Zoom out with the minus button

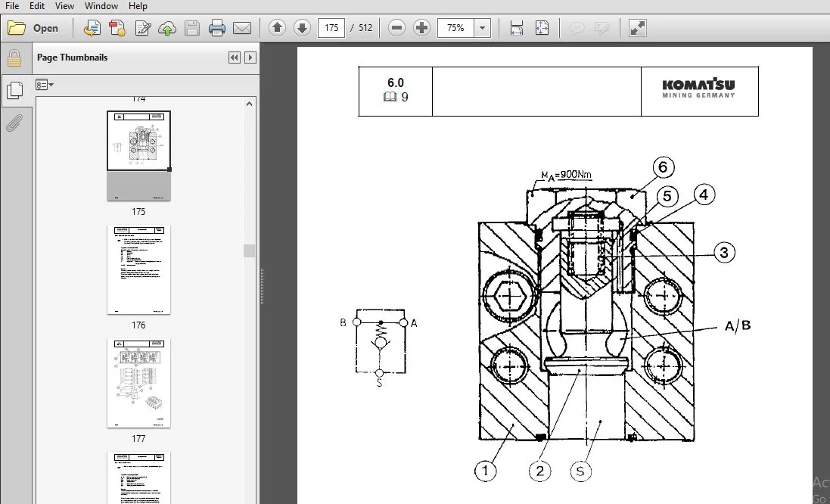[x=396, y=28]
